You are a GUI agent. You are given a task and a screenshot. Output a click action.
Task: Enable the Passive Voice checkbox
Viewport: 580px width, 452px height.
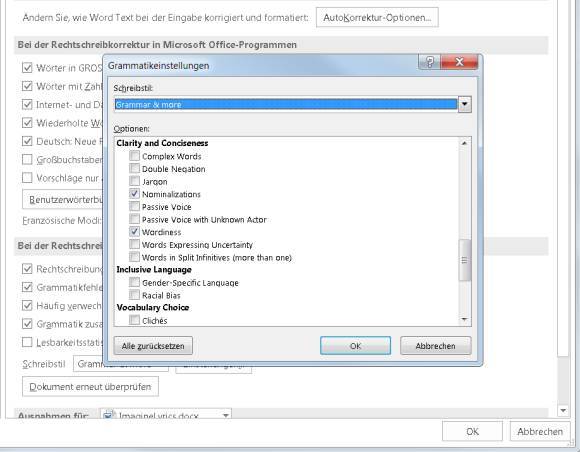click(135, 206)
